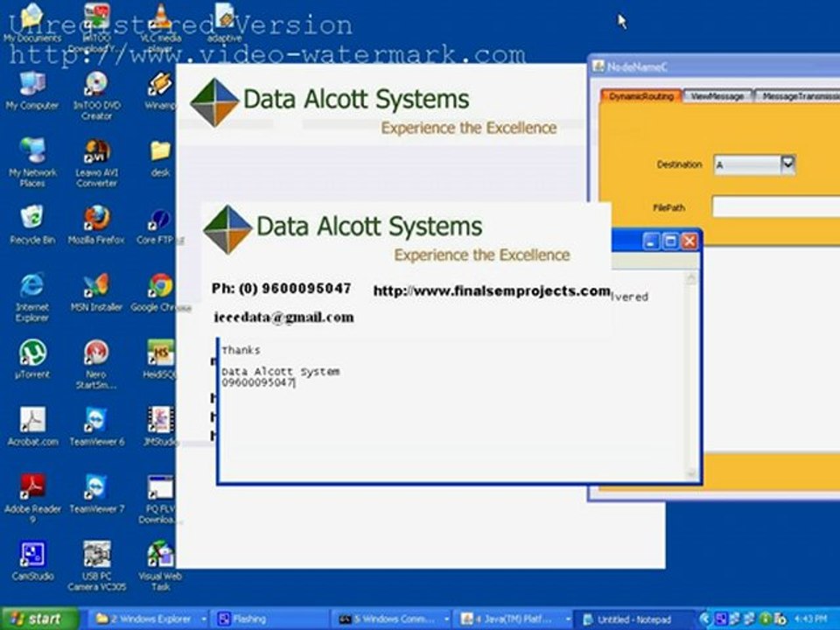Open the Recycle Bin icon

click(x=32, y=225)
